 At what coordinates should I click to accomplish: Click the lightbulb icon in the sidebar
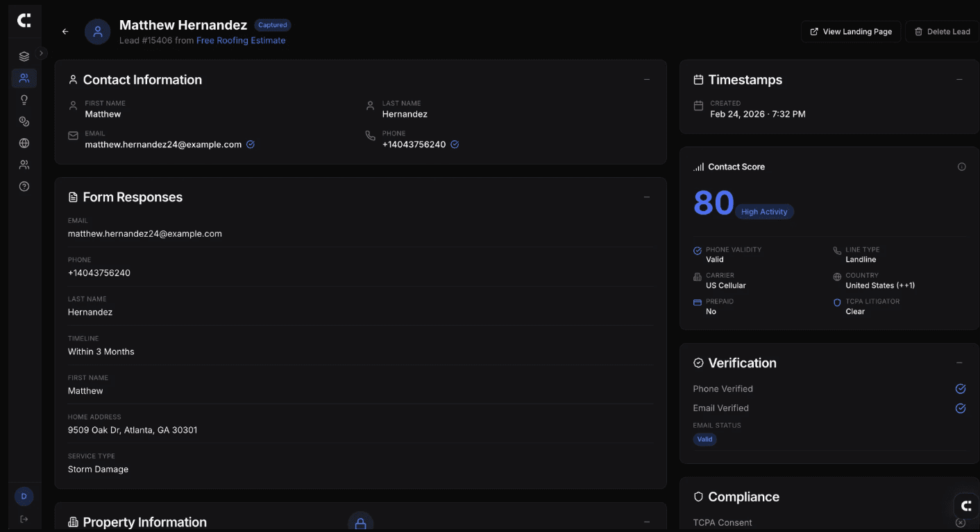pos(24,99)
